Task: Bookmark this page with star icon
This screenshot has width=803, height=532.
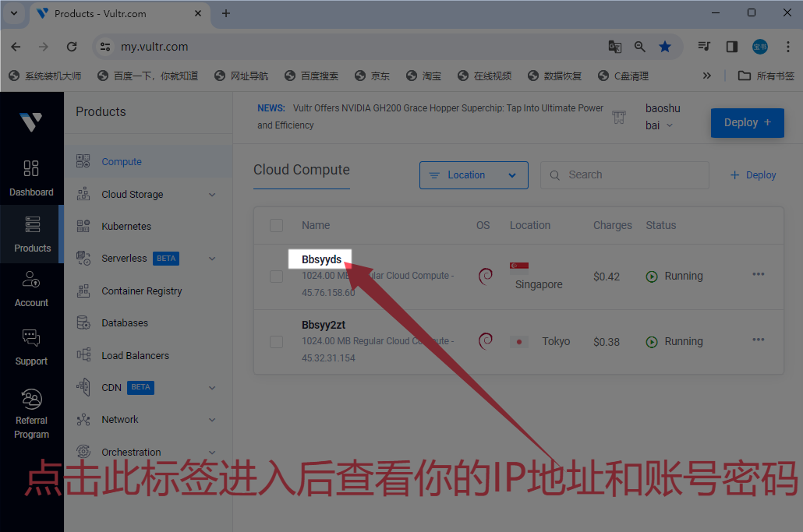Action: [x=664, y=47]
